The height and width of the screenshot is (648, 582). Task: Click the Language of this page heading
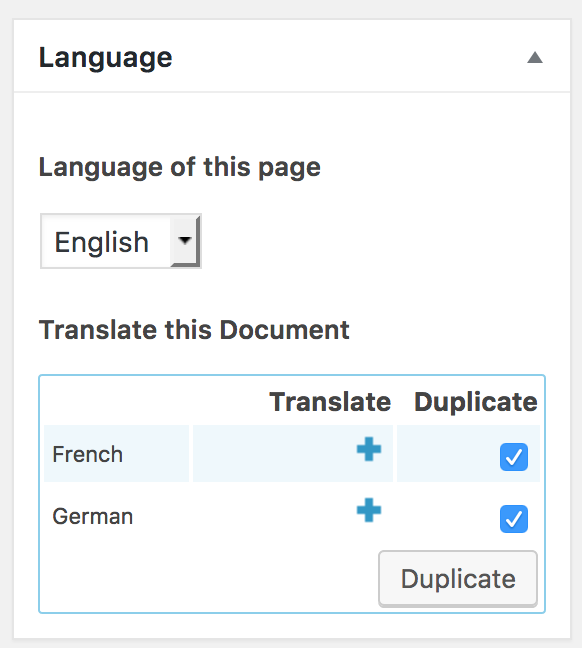tap(180, 167)
